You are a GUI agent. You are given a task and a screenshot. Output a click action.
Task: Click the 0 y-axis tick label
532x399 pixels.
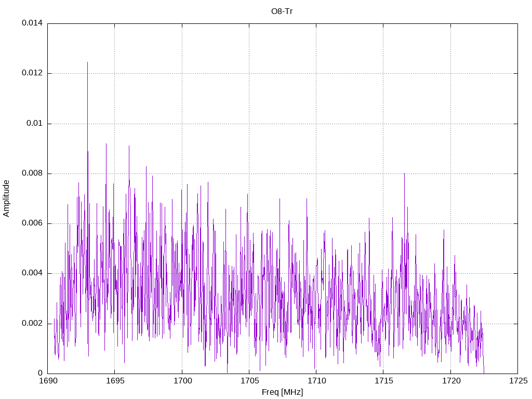click(x=41, y=373)
